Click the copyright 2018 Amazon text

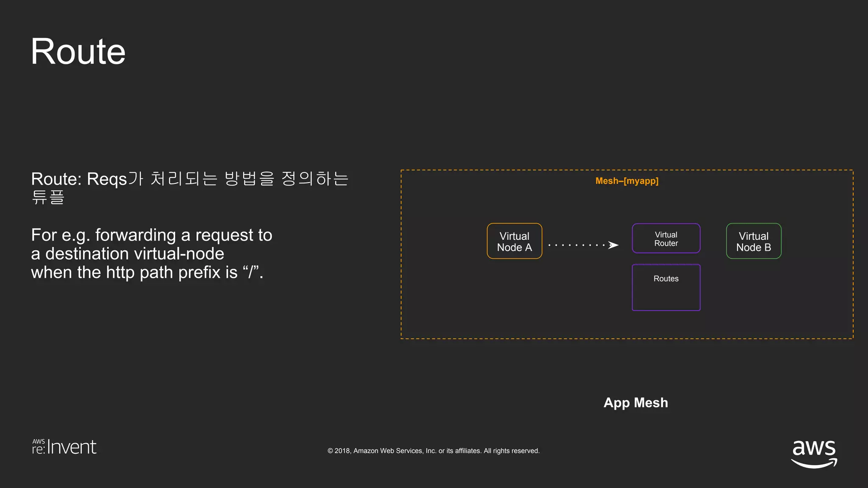point(433,451)
